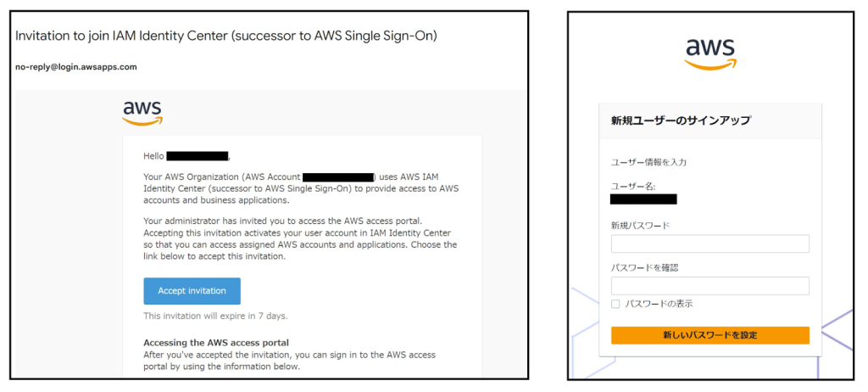Click the 新規ユーザーのサインアップ form header
The height and width of the screenshot is (392, 868).
(x=681, y=120)
